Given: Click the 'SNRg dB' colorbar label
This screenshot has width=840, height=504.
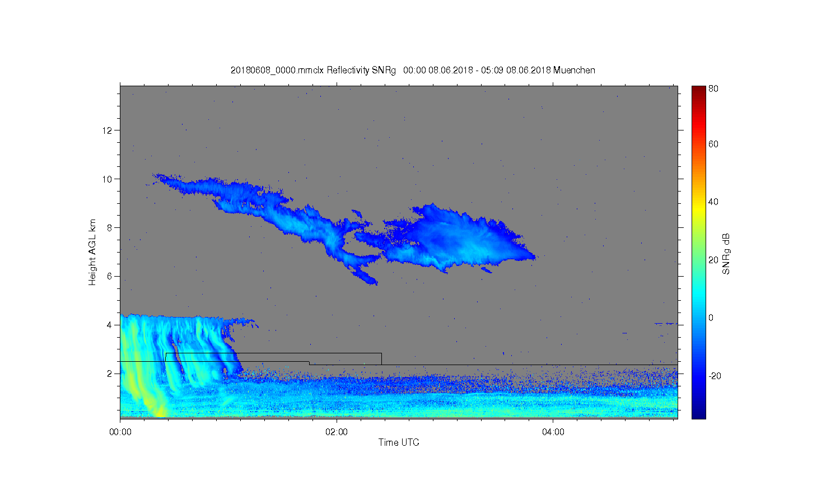Looking at the screenshot, I should (x=726, y=254).
